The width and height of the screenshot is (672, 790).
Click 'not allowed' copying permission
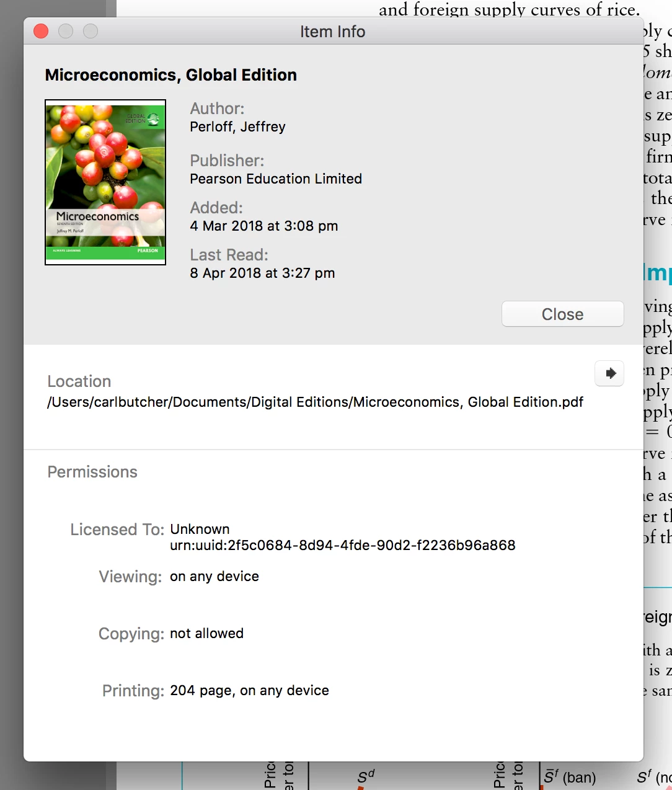pyautogui.click(x=206, y=633)
